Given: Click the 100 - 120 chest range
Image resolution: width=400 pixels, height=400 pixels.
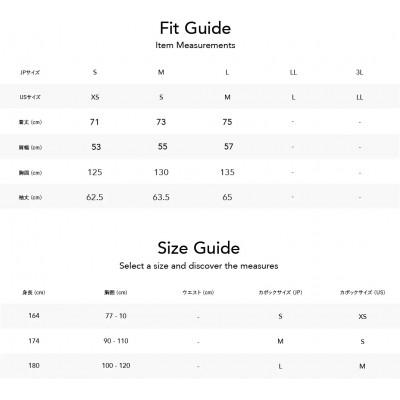Looking at the screenshot, I should pyautogui.click(x=116, y=366).
